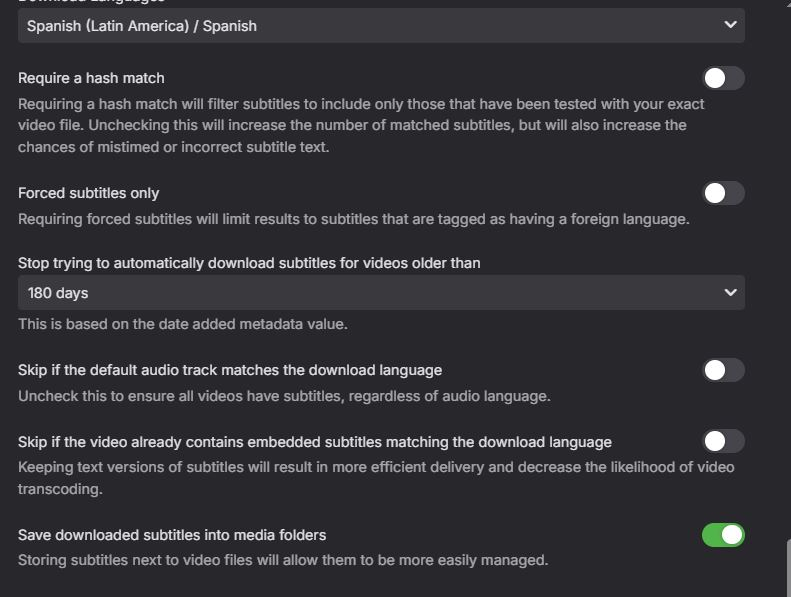791x597 pixels.
Task: Click the "Require a hash match" label
Action: point(91,78)
